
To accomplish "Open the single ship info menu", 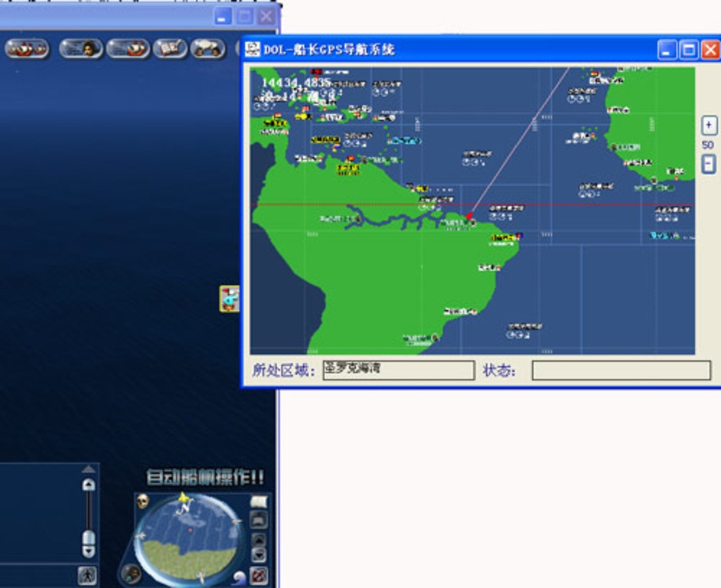I will (128, 48).
